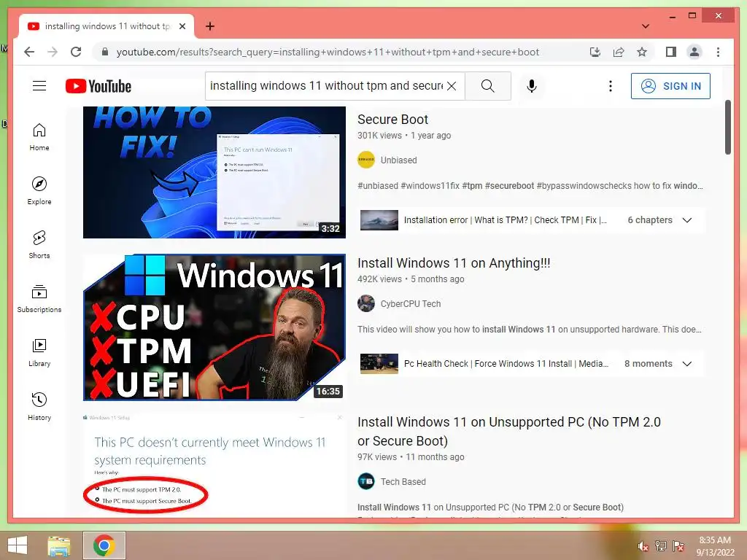Viewport: 747px width, 560px height.
Task: Open Explore in the sidebar
Action: coord(39,191)
